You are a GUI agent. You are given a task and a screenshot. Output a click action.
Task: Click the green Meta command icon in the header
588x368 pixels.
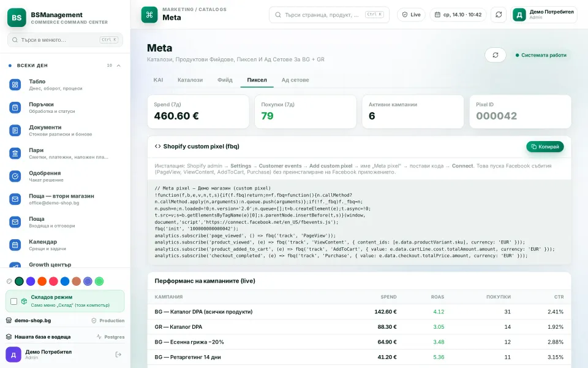pyautogui.click(x=149, y=15)
